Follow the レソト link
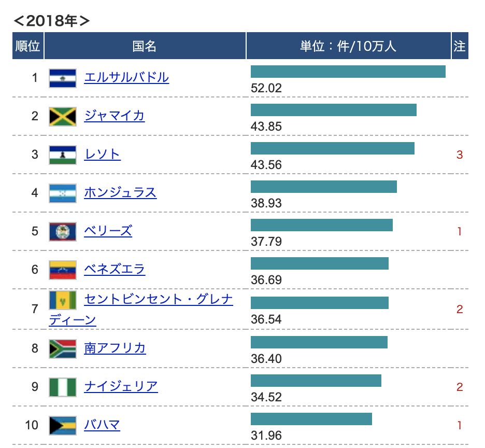The height and width of the screenshot is (448, 485). click(103, 154)
